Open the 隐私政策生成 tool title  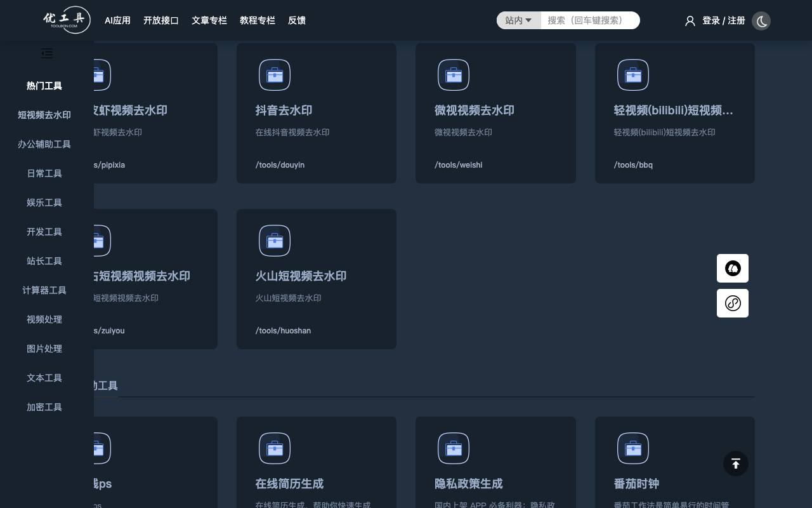(x=469, y=484)
